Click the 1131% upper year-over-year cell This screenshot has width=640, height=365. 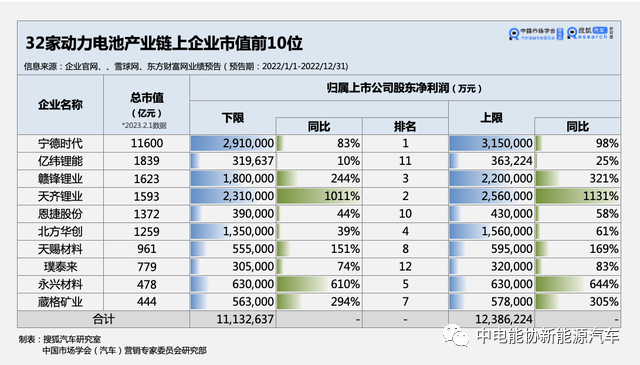pos(578,196)
